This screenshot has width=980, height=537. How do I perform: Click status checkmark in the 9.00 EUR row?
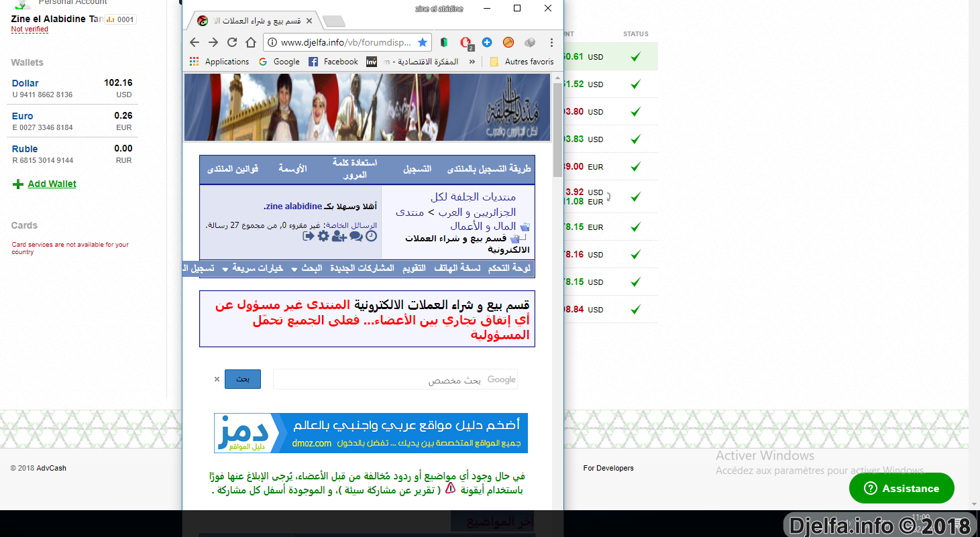(x=635, y=167)
